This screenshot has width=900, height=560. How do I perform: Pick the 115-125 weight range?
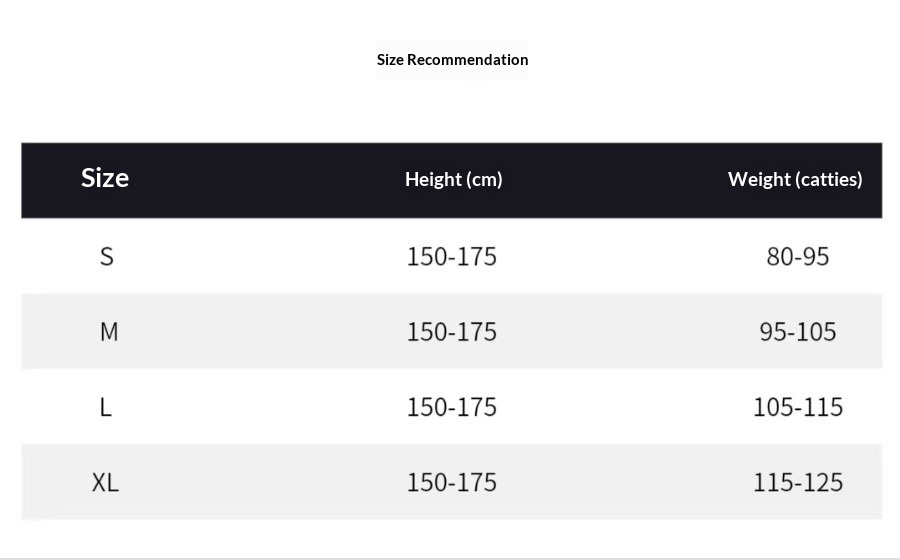[798, 482]
